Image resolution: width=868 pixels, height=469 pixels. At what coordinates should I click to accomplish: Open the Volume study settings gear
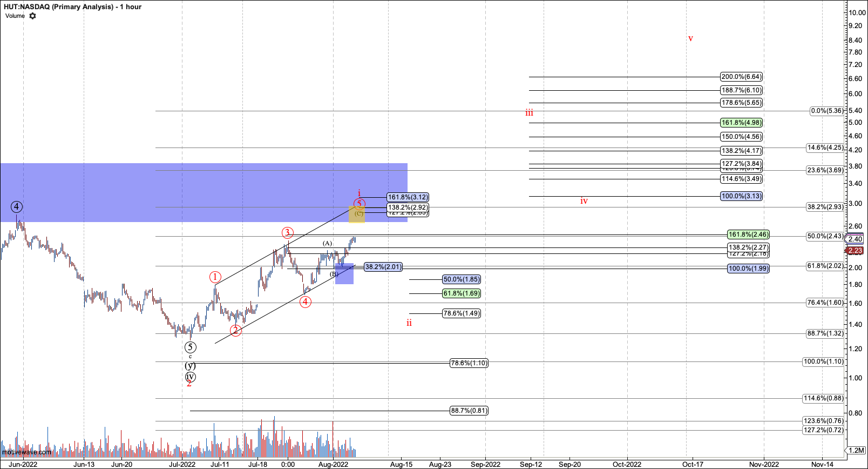point(32,16)
